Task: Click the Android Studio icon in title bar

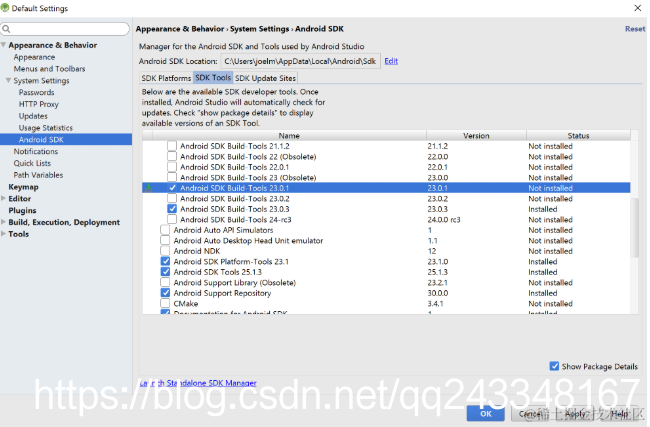Action: pos(5,7)
